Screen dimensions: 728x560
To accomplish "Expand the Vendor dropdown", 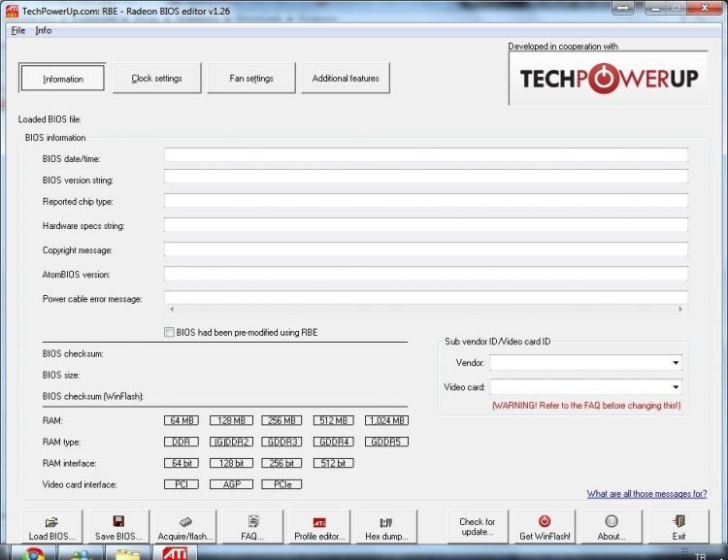I will 676,363.
